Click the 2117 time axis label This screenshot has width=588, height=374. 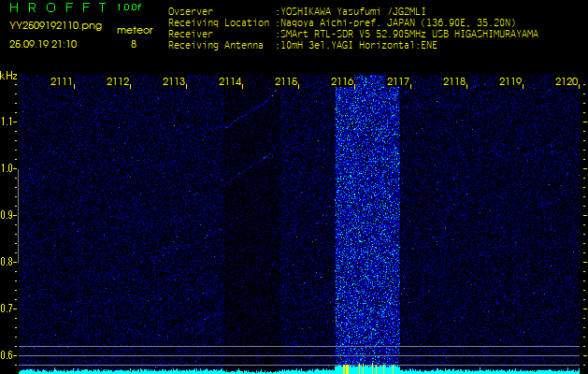click(398, 81)
